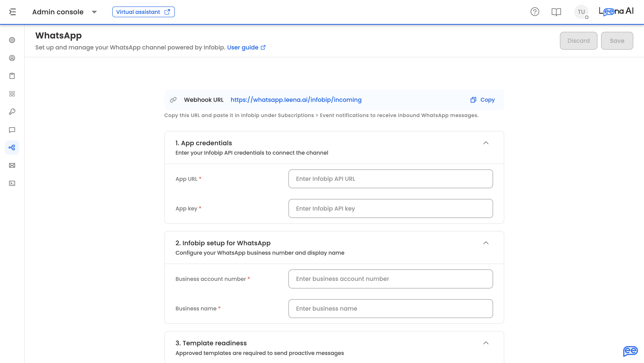Screen dimensions: 644x363
Task: Focus the Infobip API URL field
Action: coord(390,179)
